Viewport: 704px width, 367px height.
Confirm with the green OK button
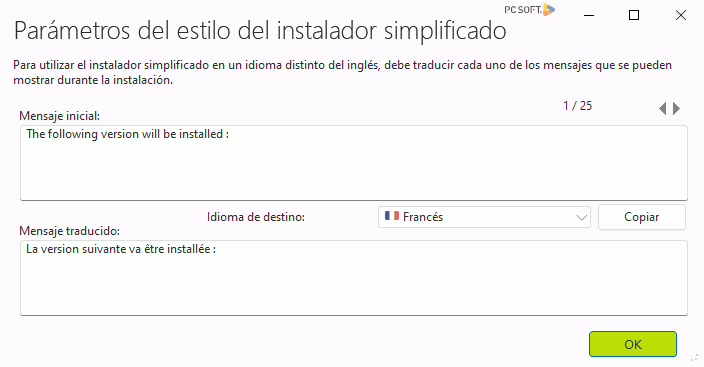(x=633, y=344)
